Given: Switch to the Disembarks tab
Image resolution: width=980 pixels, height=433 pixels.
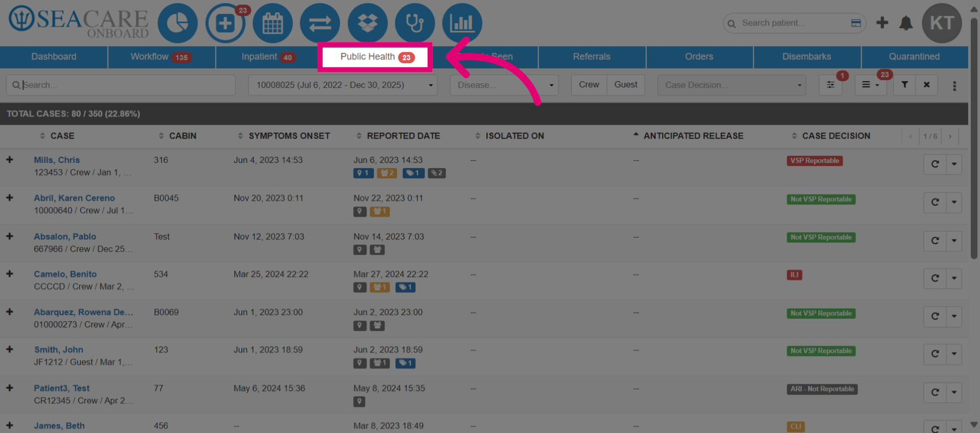Looking at the screenshot, I should (806, 57).
